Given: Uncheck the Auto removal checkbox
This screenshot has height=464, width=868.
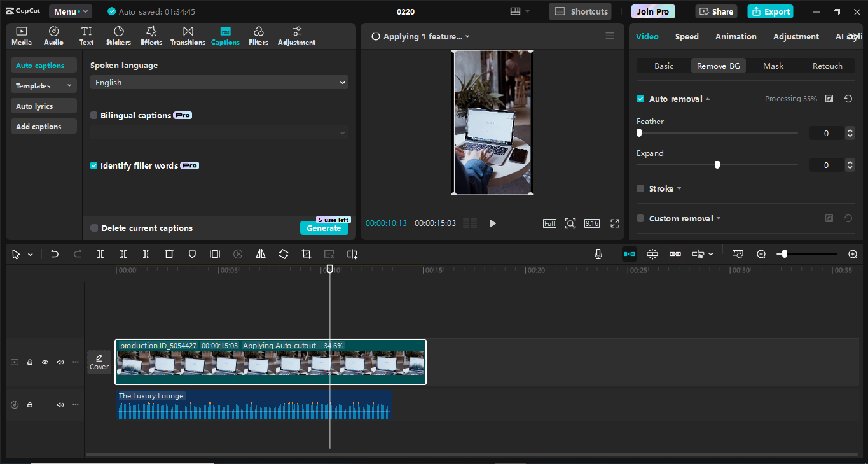Looking at the screenshot, I should point(640,99).
